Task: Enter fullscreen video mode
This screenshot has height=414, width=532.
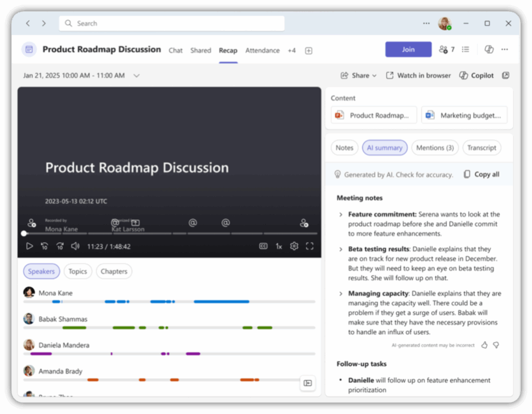Action: point(310,246)
